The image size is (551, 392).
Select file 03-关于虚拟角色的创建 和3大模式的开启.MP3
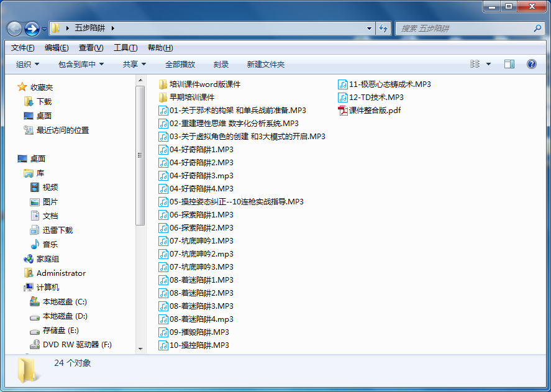tap(242, 137)
